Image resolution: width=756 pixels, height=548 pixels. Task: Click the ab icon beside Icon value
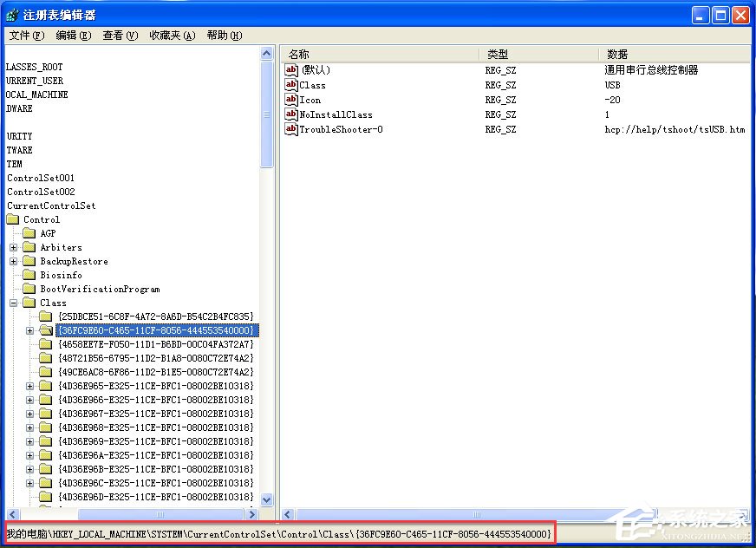(x=292, y=100)
